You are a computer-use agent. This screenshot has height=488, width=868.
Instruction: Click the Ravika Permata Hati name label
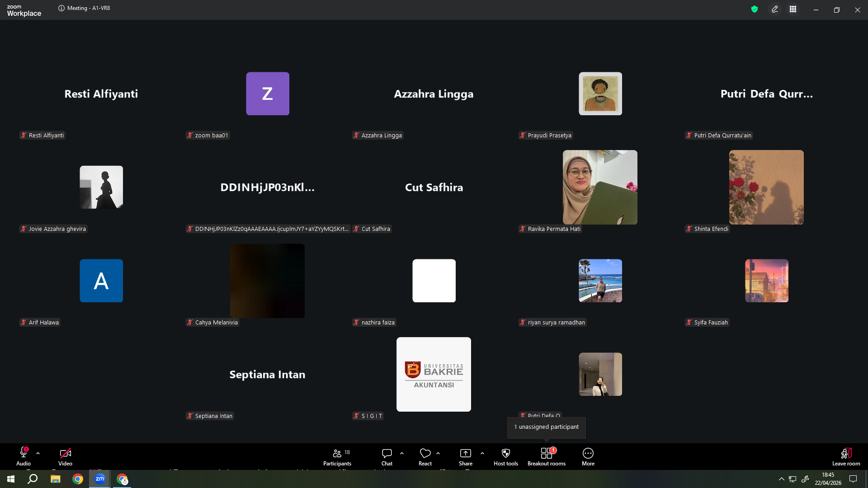click(550, 229)
